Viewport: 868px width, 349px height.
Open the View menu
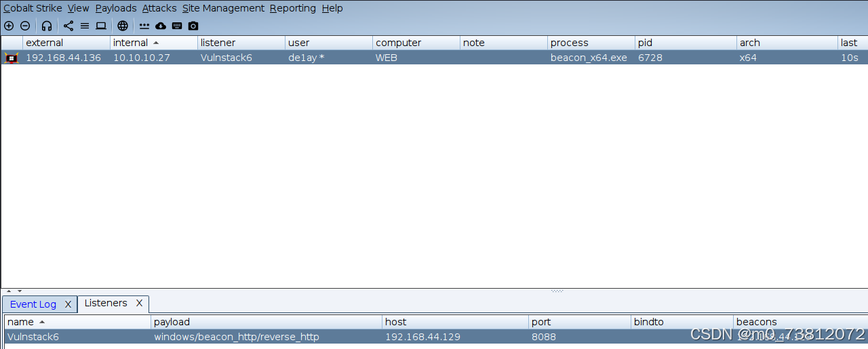tap(79, 8)
